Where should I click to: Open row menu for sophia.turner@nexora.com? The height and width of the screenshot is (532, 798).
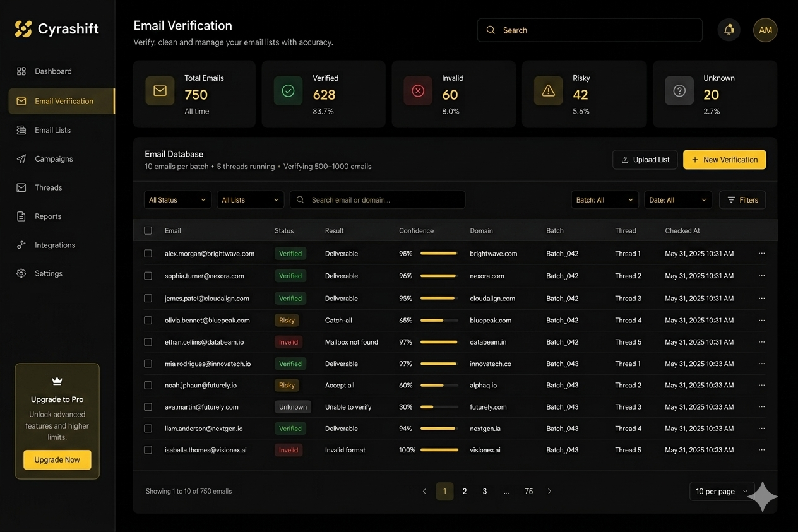761,276
